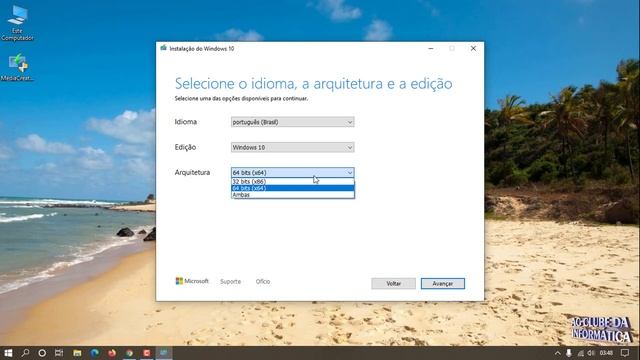Screen dimensions: 640x360
Task: Choose Ambas architecture option
Action: tap(293, 195)
